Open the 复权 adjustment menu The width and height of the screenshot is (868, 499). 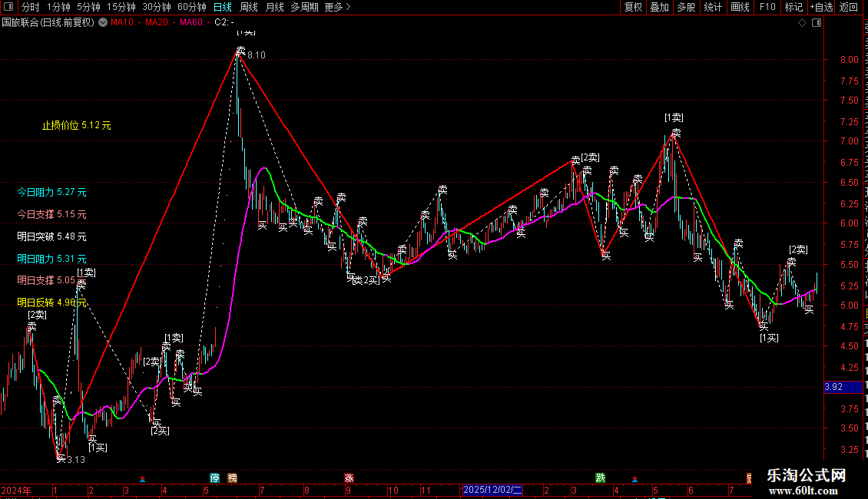click(x=633, y=7)
